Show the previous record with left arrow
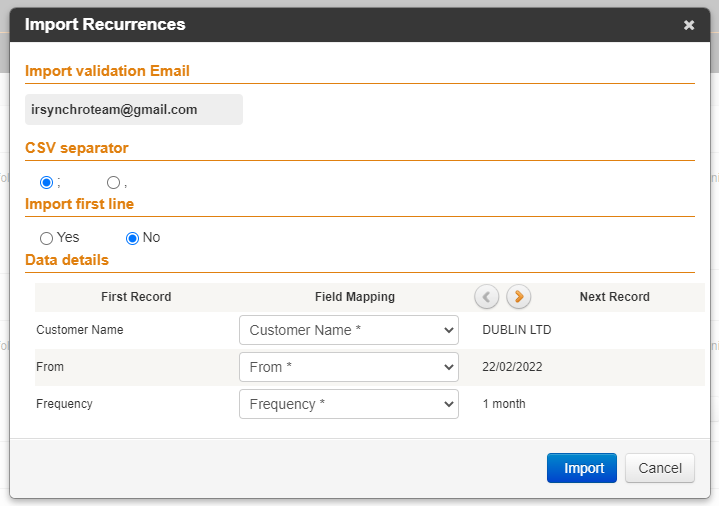The image size is (719, 506). point(487,296)
